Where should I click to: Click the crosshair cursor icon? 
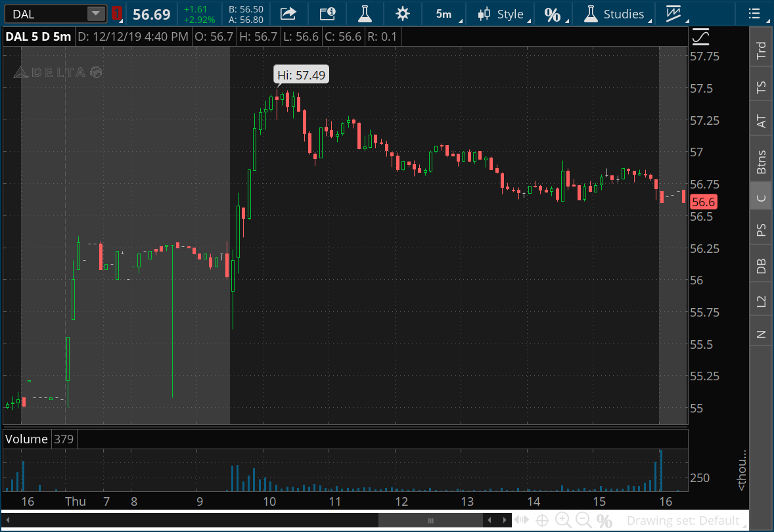[x=542, y=520]
